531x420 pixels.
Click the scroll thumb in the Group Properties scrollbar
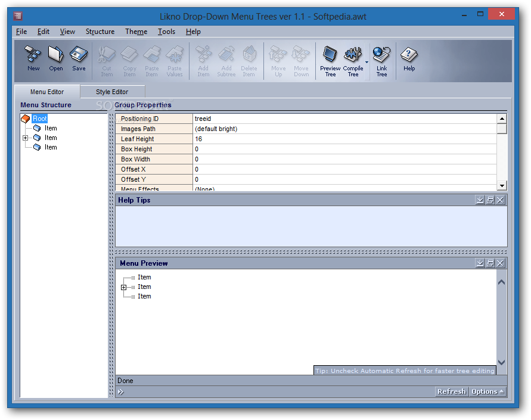tap(502, 129)
